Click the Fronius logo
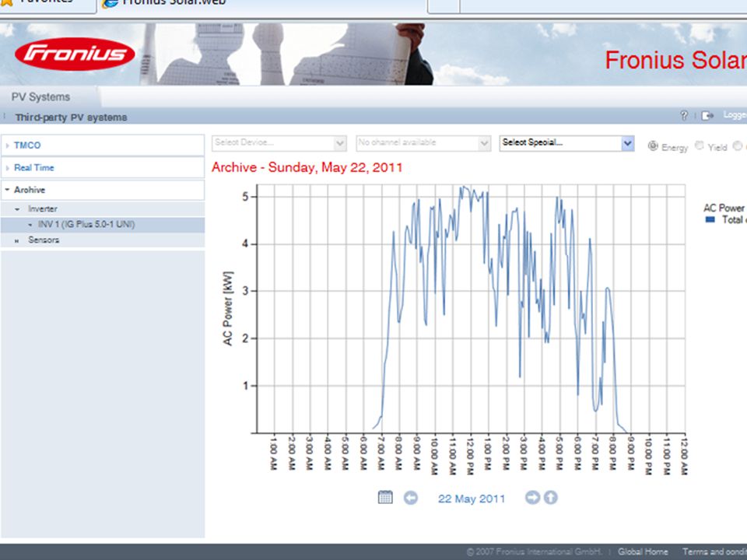Viewport: 747px width, 560px height. point(75,54)
